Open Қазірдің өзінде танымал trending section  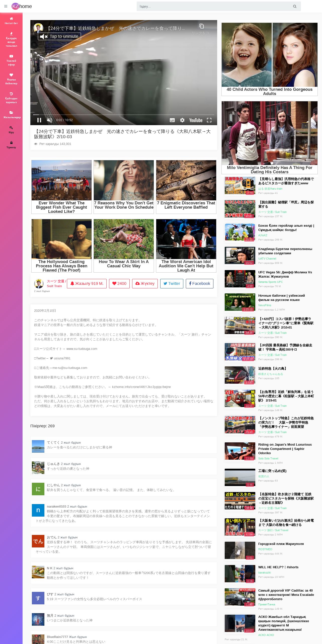(x=11, y=39)
